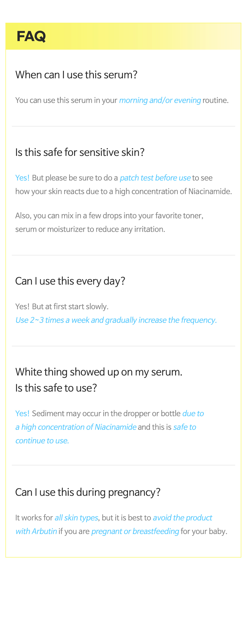Viewport: 247px width, 644px height.
Task: Expand 'Is this safe for sensitive skin?' question
Action: pos(80,152)
